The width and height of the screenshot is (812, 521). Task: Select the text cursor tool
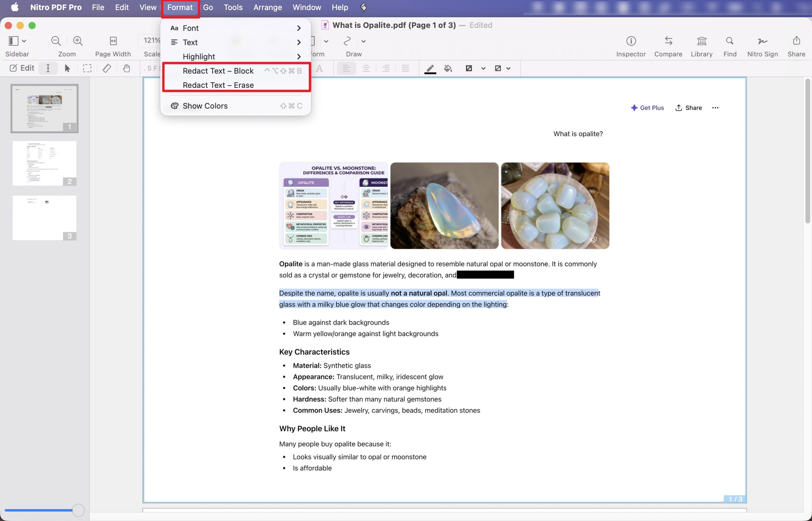48,68
